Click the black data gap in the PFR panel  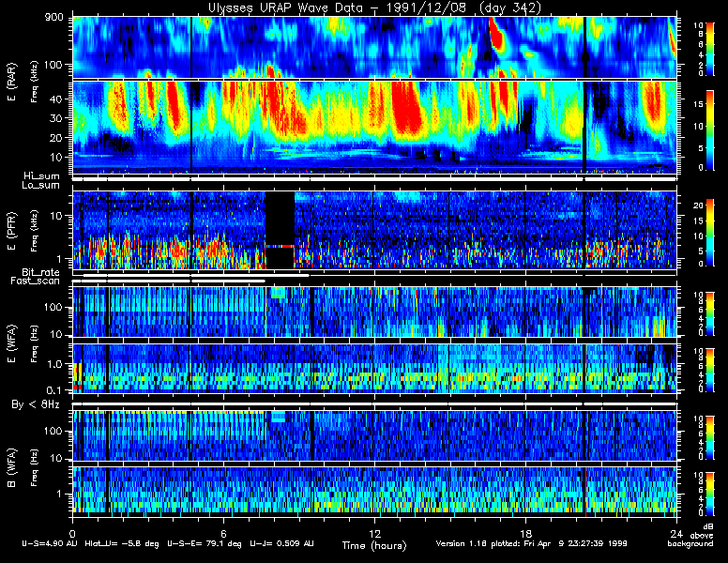point(280,230)
